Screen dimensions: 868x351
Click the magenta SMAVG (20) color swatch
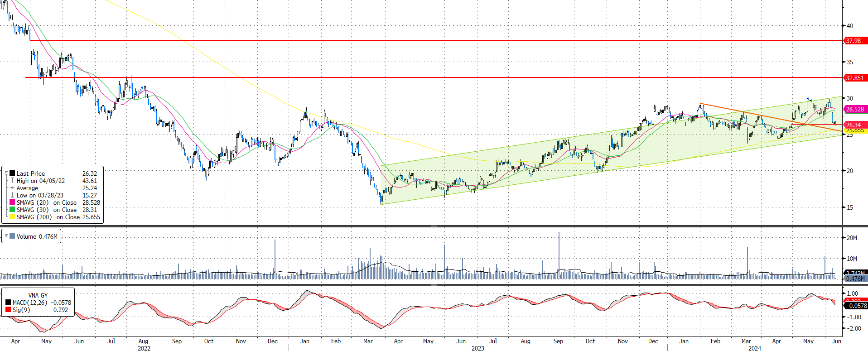click(12, 202)
